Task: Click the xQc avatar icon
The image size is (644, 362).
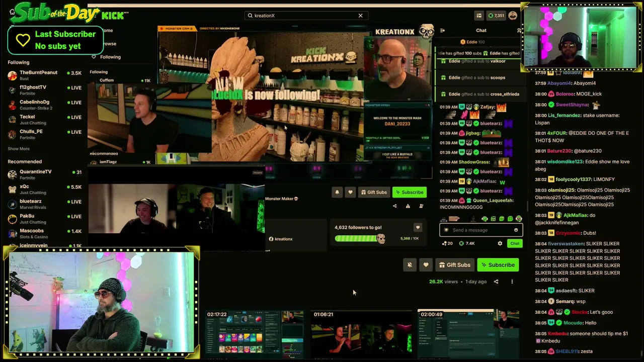Action: pos(12,190)
